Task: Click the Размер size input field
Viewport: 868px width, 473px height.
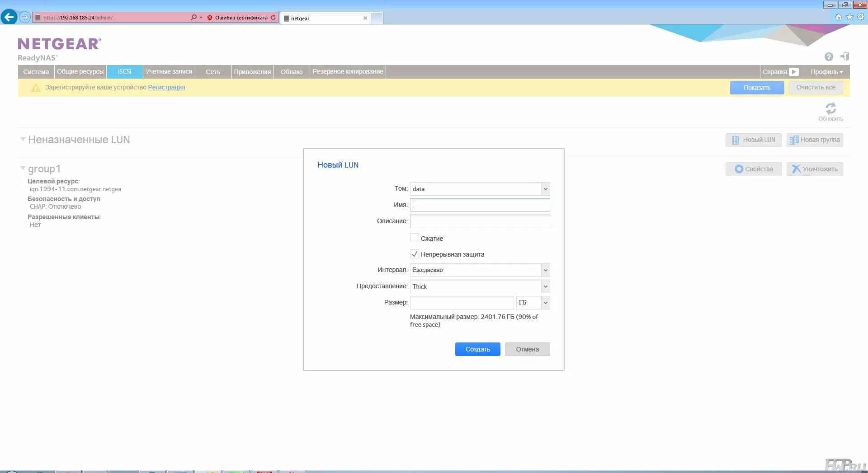Action: point(462,303)
